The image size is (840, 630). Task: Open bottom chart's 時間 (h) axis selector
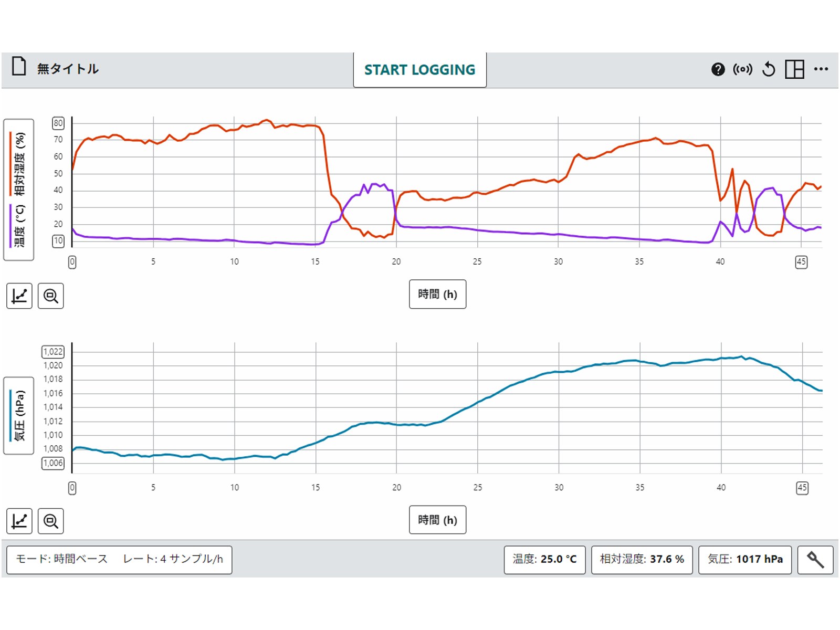point(437,520)
